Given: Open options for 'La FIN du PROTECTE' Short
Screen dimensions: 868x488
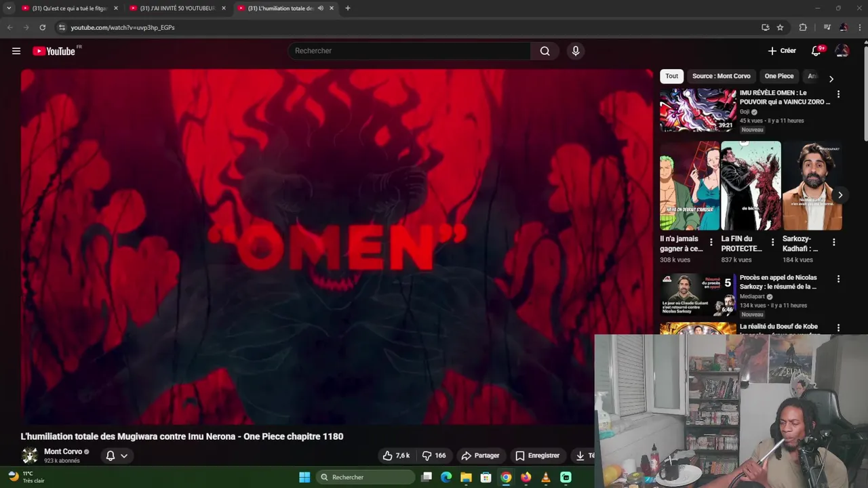Looking at the screenshot, I should point(772,242).
